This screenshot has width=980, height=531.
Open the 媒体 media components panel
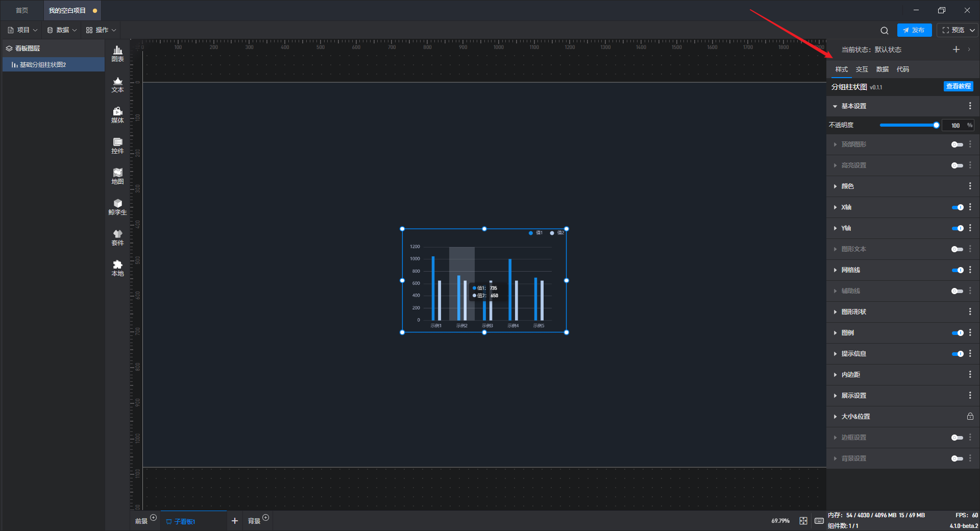pyautogui.click(x=117, y=115)
